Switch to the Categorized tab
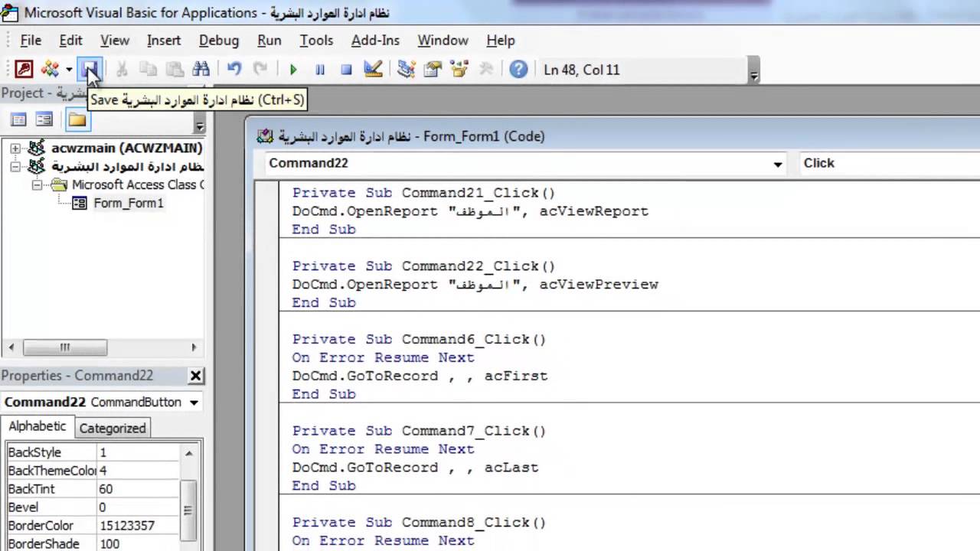Screen dimensions: 980x551 click(113, 428)
